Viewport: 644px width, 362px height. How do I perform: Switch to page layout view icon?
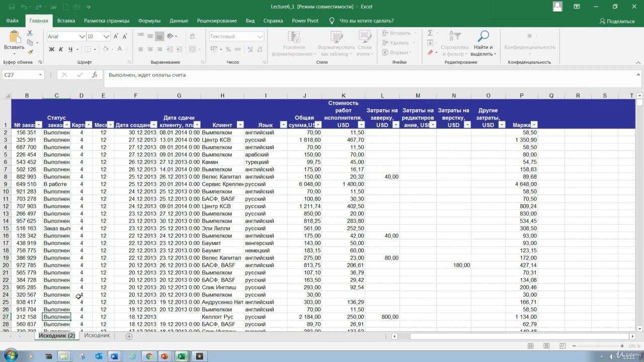[x=546, y=346]
